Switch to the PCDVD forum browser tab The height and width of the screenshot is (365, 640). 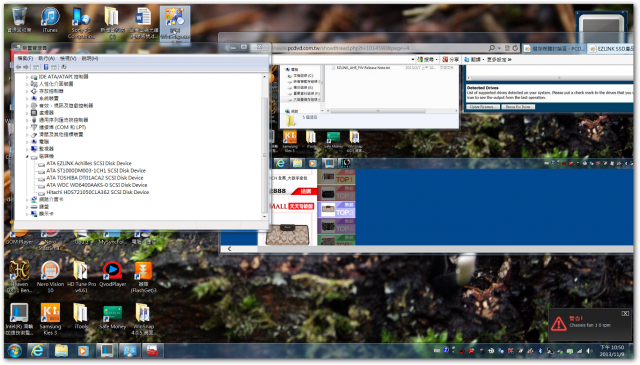(554, 49)
